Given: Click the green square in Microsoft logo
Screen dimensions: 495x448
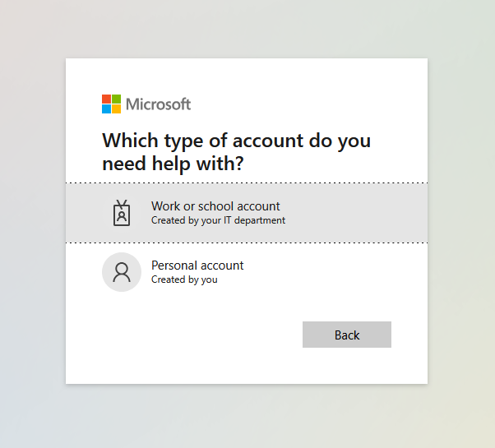Looking at the screenshot, I should click(116, 99).
